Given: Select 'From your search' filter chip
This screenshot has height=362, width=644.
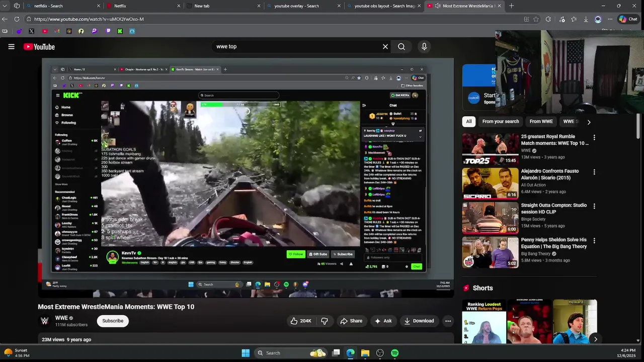Looking at the screenshot, I should (501, 121).
